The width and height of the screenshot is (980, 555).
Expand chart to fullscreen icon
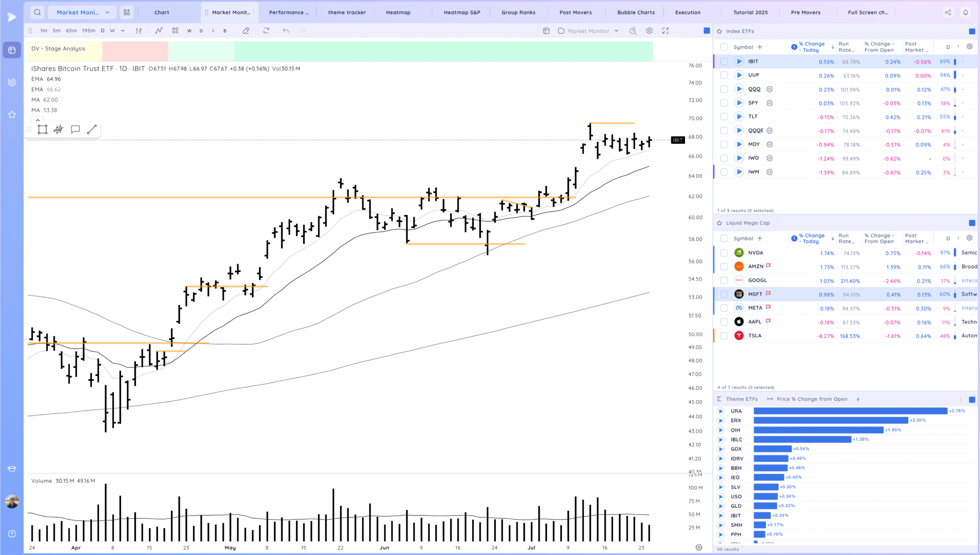(665, 31)
